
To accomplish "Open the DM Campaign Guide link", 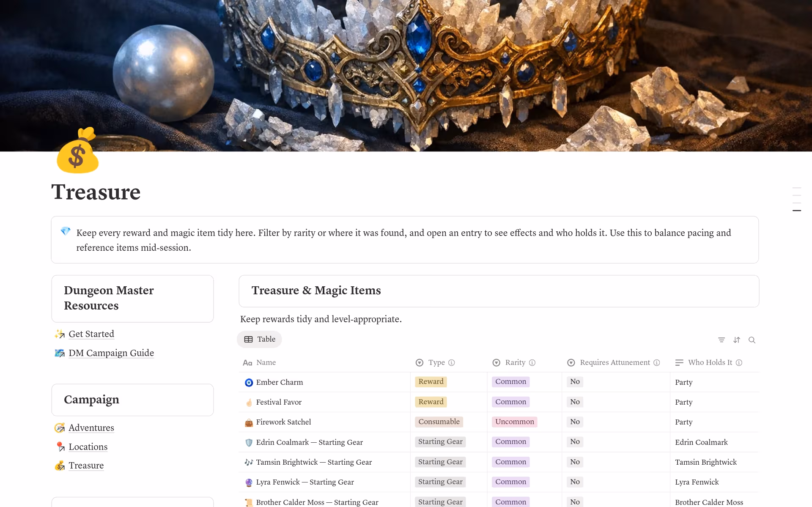I will pyautogui.click(x=111, y=353).
